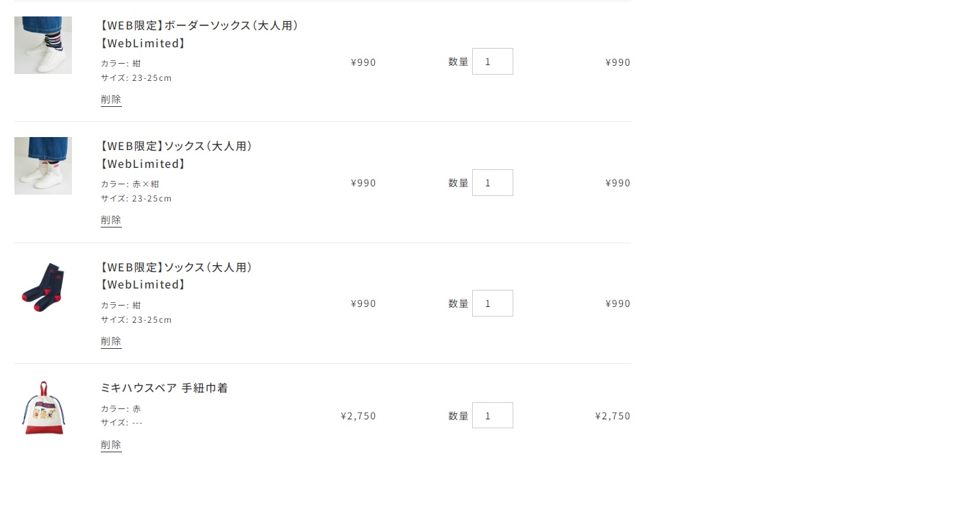Screen dimensions: 980x516
Task: Open the red×navy socks product thumbnail
Action: (x=43, y=166)
